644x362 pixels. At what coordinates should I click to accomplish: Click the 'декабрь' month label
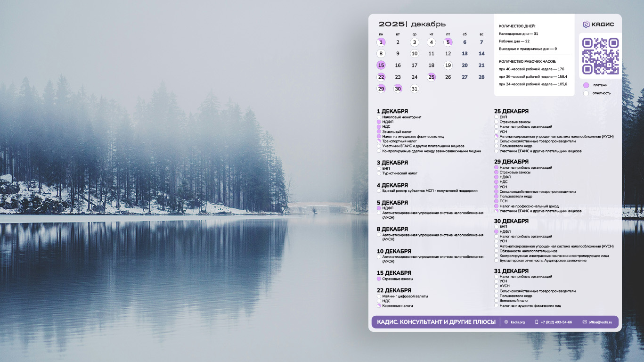(x=428, y=25)
